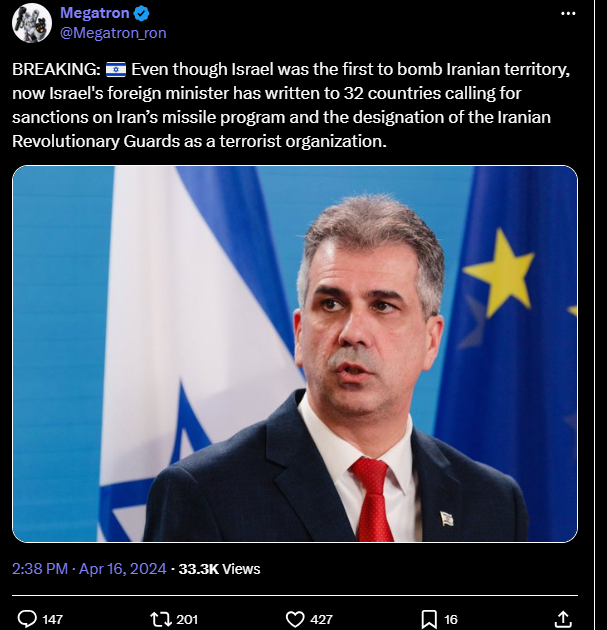Click the 2:38 PM timestamp link
607x630 pixels.
[40, 569]
